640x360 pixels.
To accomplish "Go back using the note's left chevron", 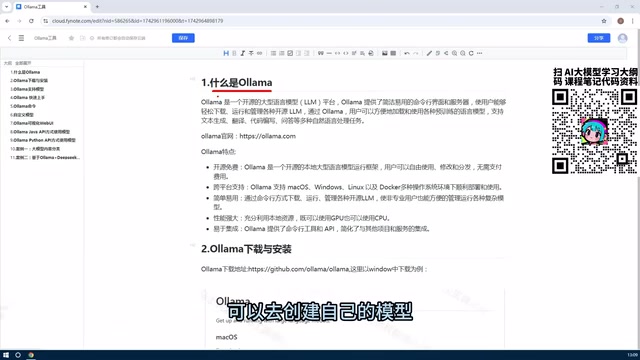I will pyautogui.click(x=9, y=38).
